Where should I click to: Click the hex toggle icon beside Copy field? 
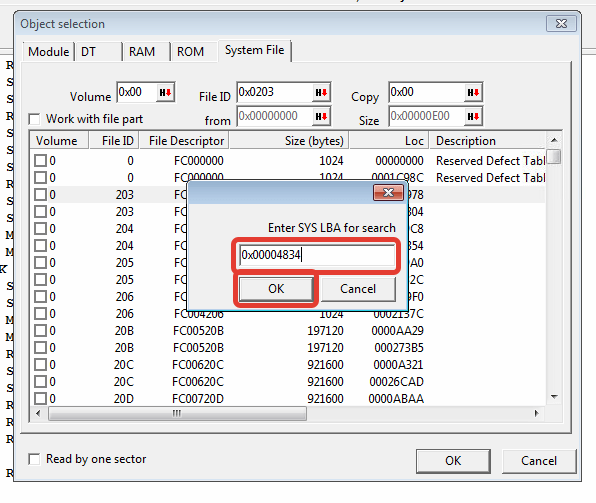(x=473, y=92)
